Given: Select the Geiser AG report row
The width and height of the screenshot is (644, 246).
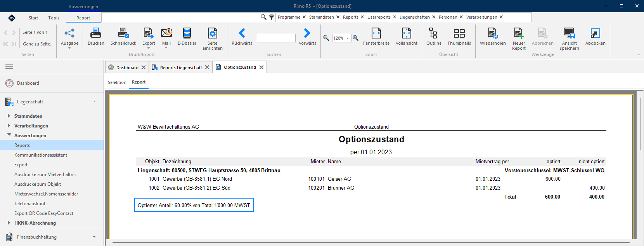Looking at the screenshot, I should [x=371, y=179].
